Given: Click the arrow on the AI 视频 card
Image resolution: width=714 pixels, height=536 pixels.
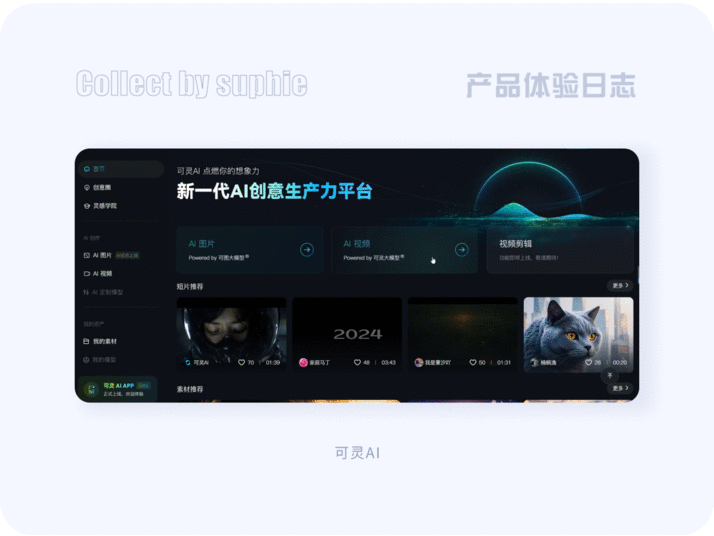Looking at the screenshot, I should pyautogui.click(x=462, y=250).
